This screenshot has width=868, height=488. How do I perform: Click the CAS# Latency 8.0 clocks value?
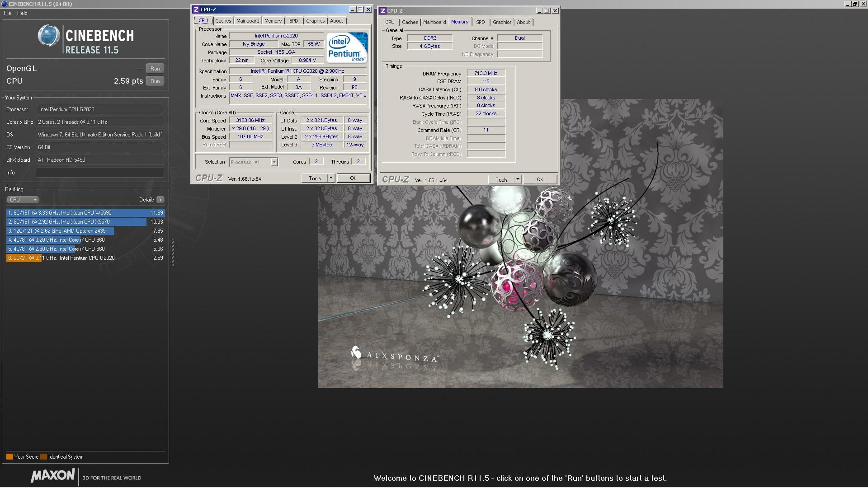pyautogui.click(x=486, y=90)
